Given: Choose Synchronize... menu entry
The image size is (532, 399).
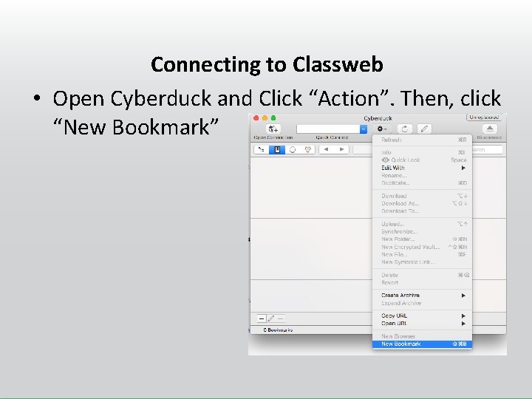Looking at the screenshot, I should tap(422, 232).
